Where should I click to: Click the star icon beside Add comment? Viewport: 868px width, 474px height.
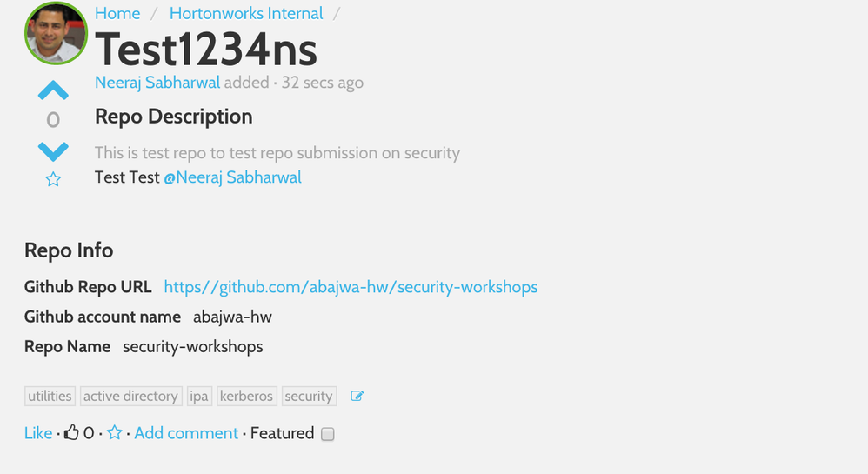[114, 432]
